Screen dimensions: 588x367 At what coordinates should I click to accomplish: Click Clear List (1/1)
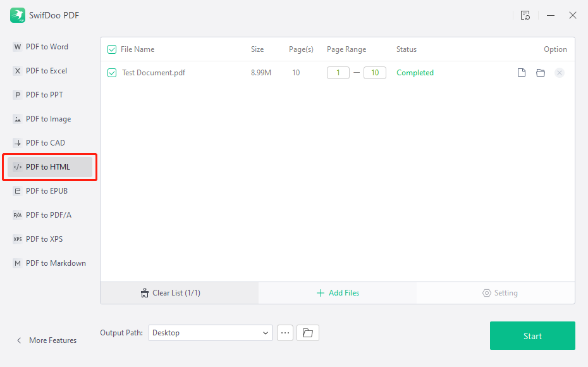click(x=180, y=293)
